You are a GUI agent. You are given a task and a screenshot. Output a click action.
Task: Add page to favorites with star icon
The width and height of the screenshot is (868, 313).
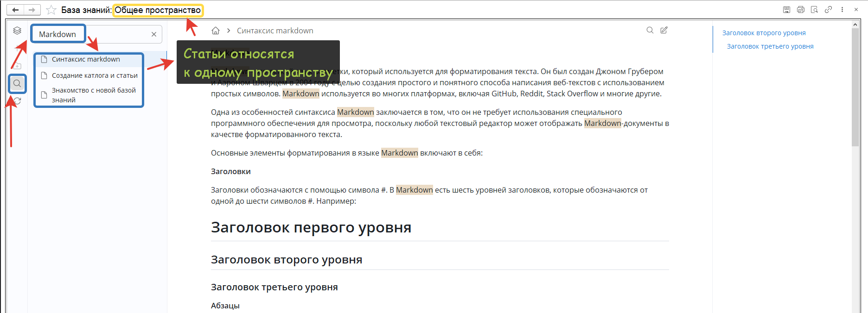click(51, 10)
